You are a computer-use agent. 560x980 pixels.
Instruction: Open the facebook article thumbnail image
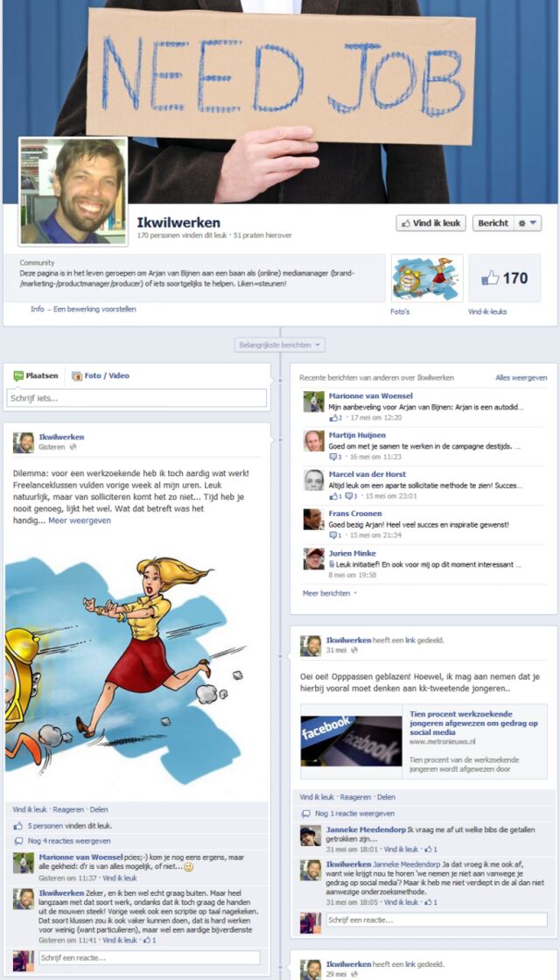[x=351, y=741]
